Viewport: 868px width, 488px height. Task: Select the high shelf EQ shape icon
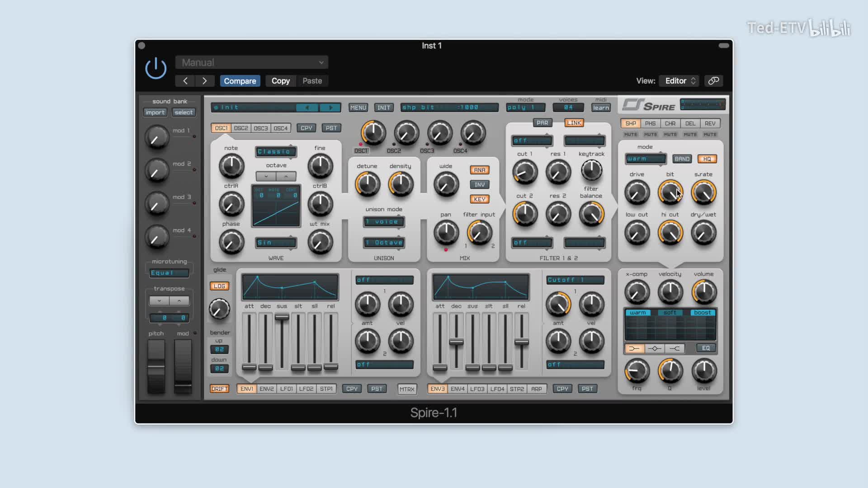click(x=675, y=348)
